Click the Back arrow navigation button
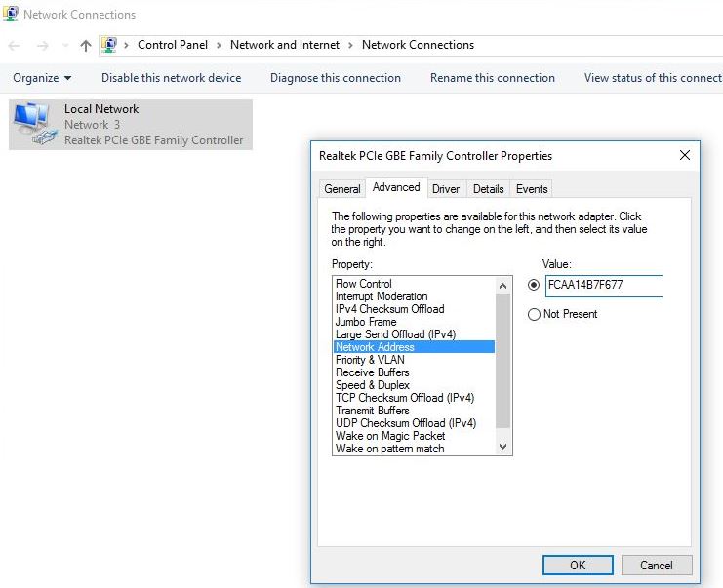 click(15, 45)
